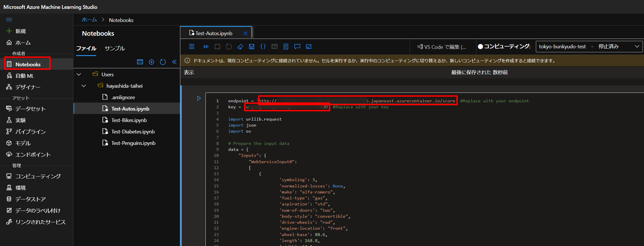Collapse the file explorer with double chevron
This screenshot has height=246, width=644.
174,62
